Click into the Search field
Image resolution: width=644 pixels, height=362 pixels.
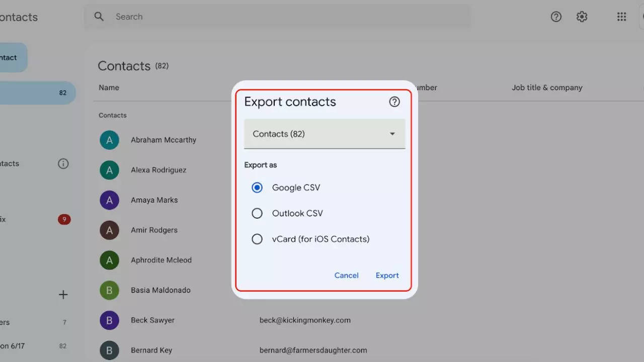tap(278, 17)
